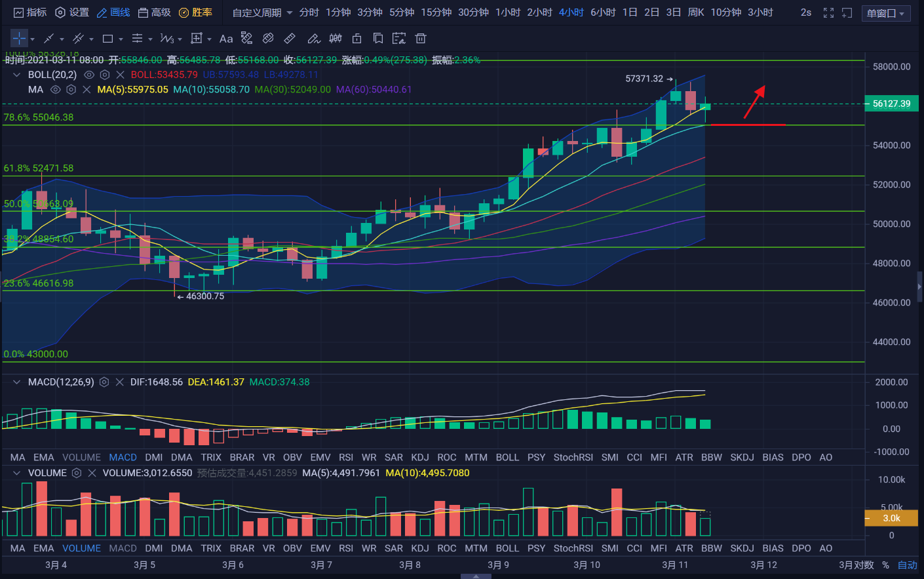924x579 pixels.
Task: Open settings gear for MACD indicator
Action: point(104,382)
